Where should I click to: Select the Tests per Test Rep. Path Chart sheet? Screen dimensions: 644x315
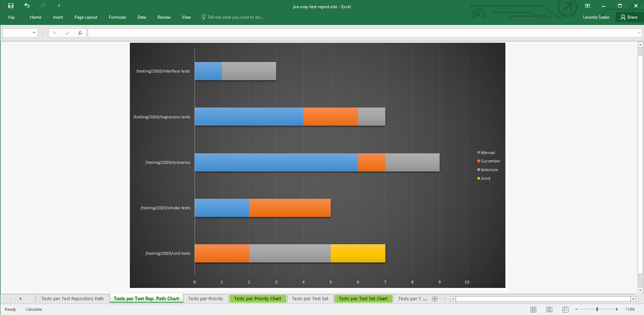coord(146,299)
